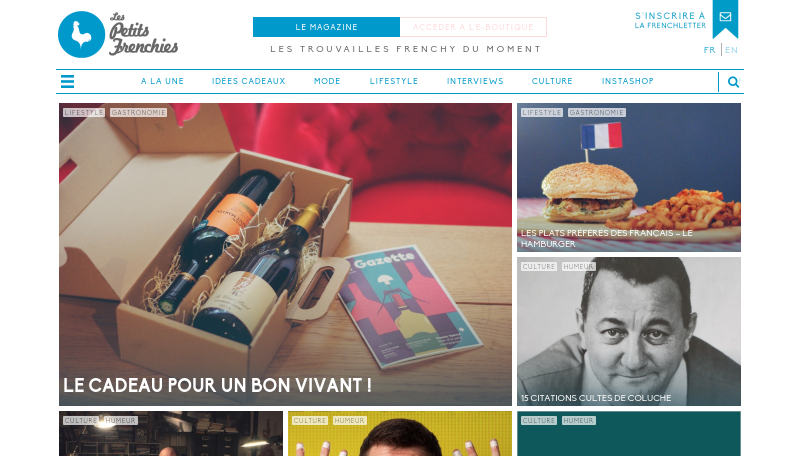
Task: Open the Interviews menu item
Action: click(x=475, y=81)
